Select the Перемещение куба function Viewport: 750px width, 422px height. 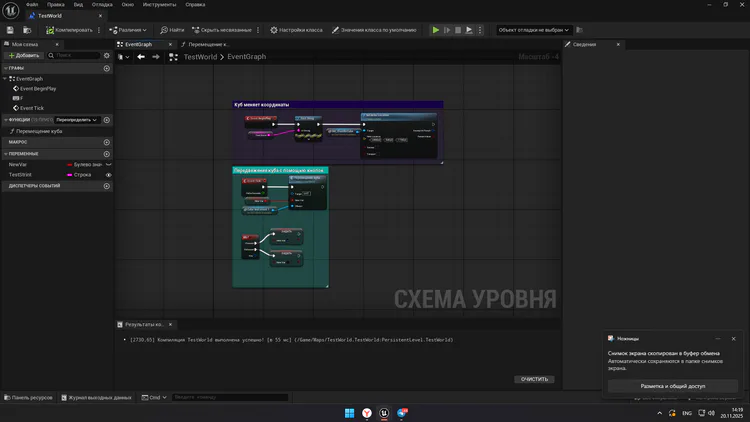[x=39, y=131]
